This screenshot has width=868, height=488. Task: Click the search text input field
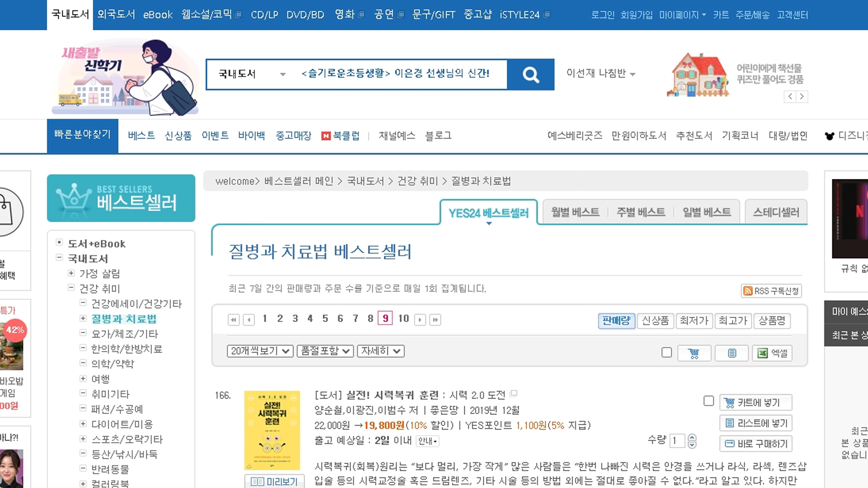pos(400,74)
